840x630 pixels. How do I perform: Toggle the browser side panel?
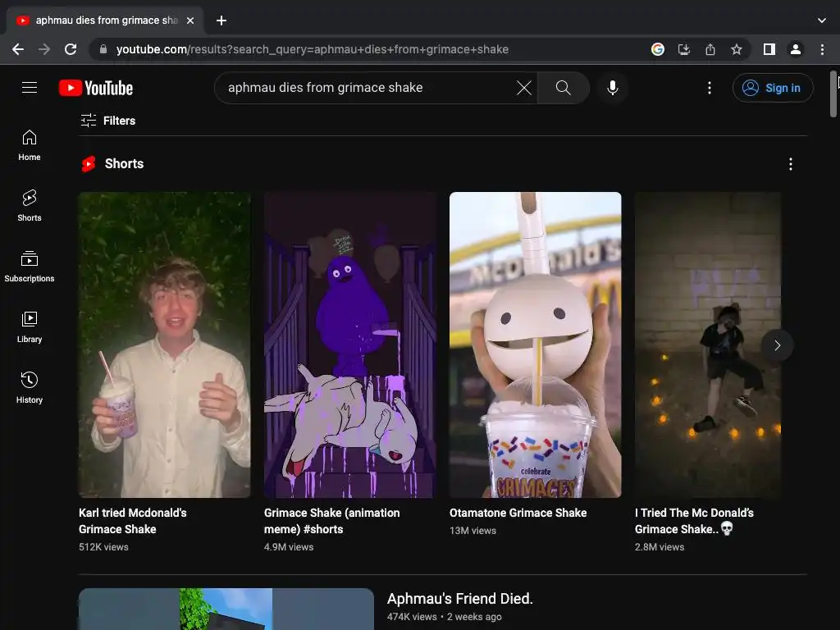[x=769, y=49]
